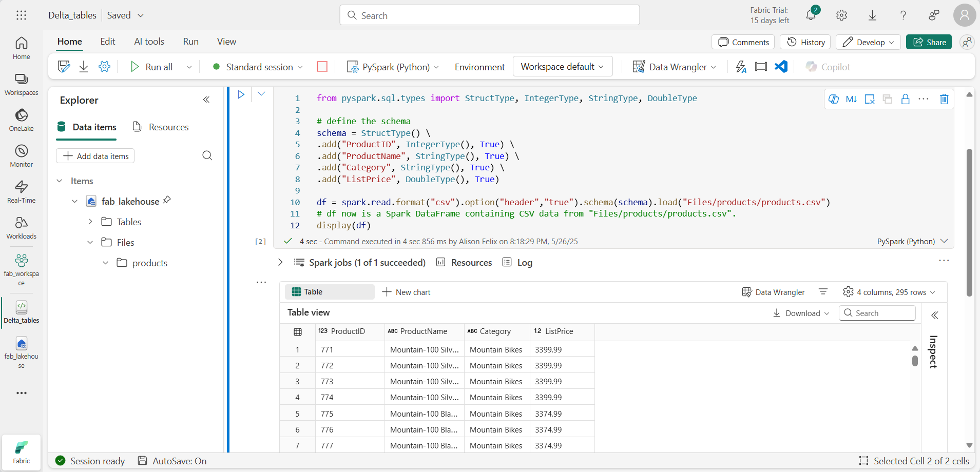Viewport: 980px width, 472px height.
Task: Go to Home in left navigation
Action: [x=21, y=48]
